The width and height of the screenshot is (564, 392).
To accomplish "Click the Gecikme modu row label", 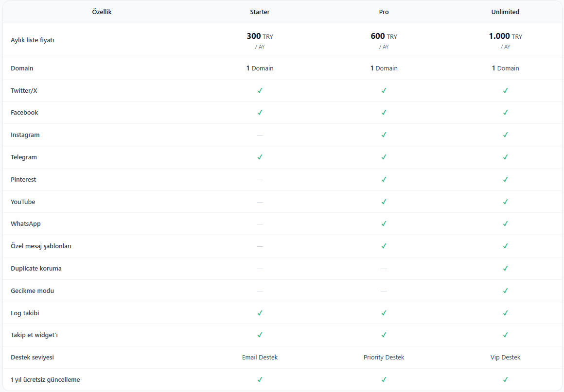I will 33,290.
